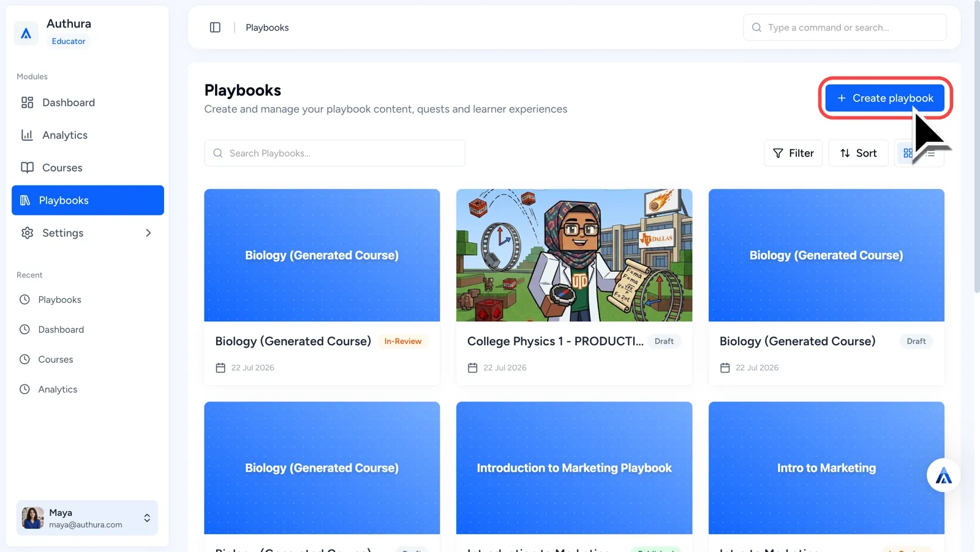Click clock icon beside recent Playbooks
Viewport: 980px width, 552px height.
click(x=24, y=299)
